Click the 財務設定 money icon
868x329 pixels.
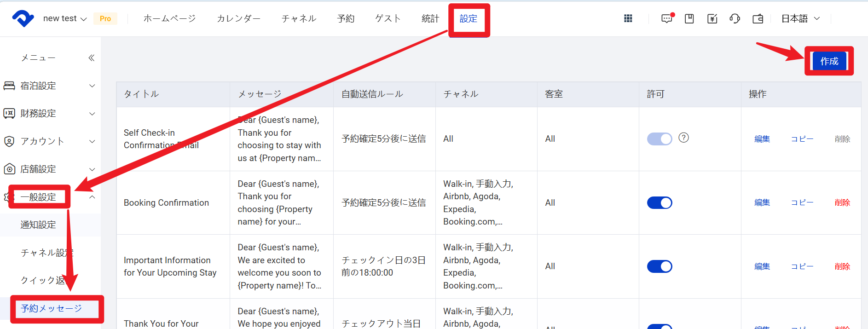click(x=9, y=114)
